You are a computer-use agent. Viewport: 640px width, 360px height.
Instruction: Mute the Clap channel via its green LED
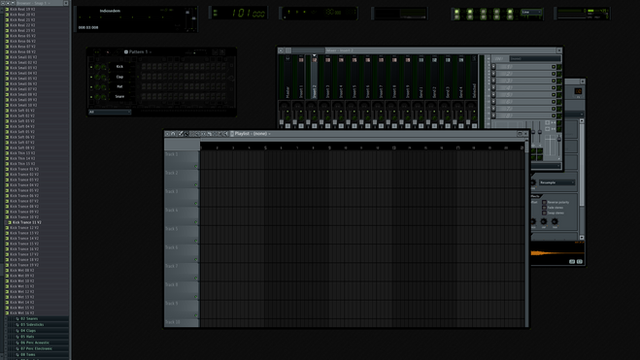pyautogui.click(x=91, y=77)
